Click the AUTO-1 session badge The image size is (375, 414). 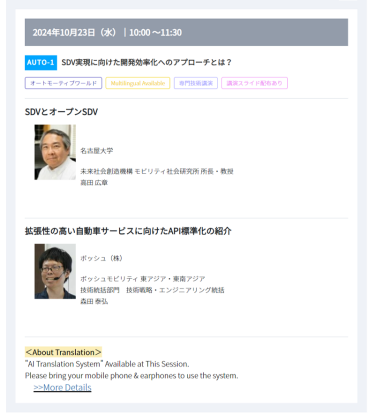point(41,62)
